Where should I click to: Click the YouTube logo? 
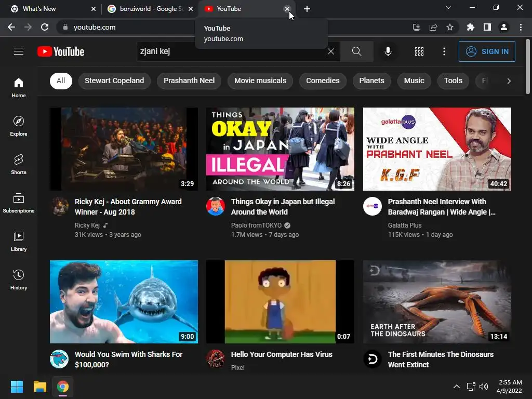pyautogui.click(x=61, y=51)
